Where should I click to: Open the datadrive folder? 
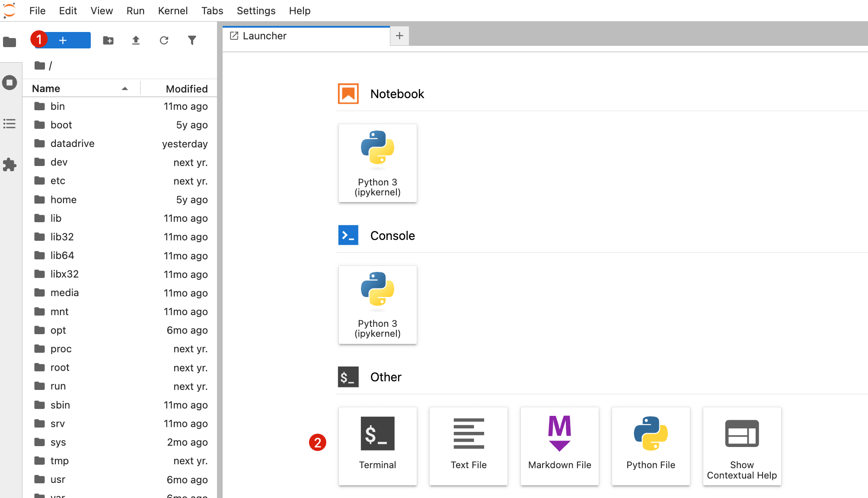72,144
